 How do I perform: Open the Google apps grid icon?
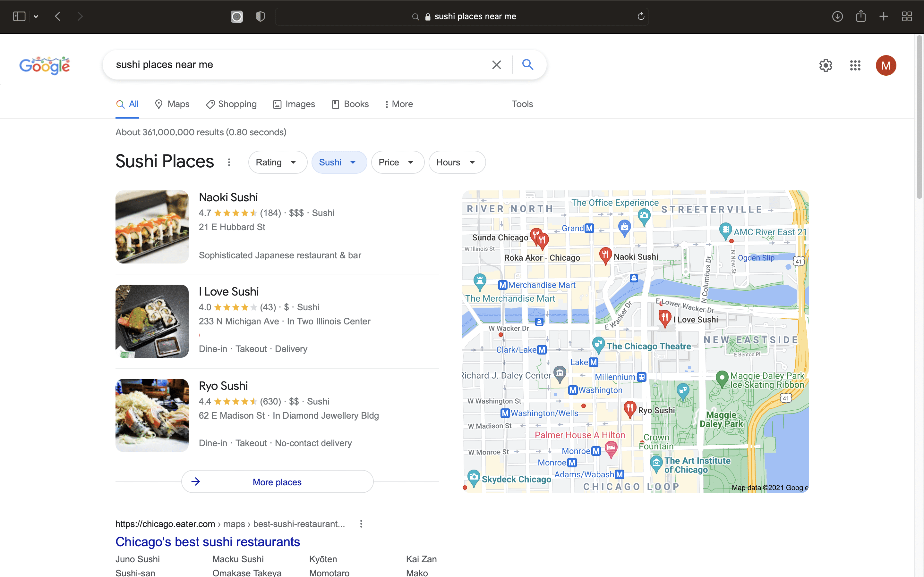tap(855, 65)
